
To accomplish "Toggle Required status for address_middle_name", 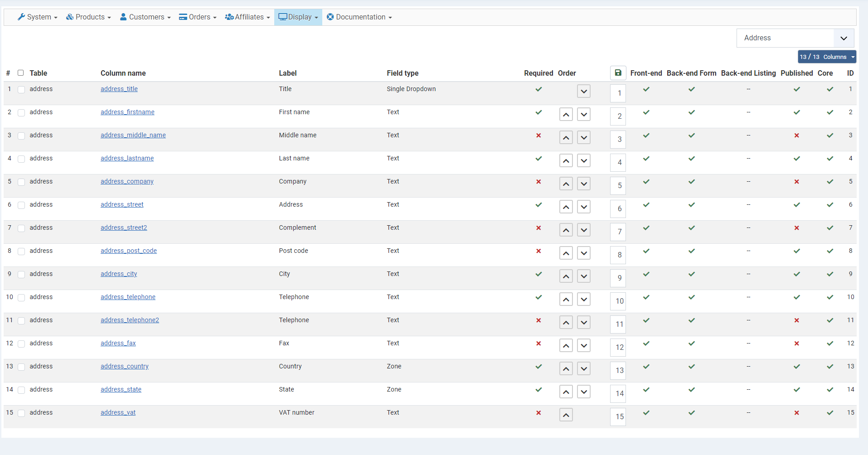I will pos(538,136).
